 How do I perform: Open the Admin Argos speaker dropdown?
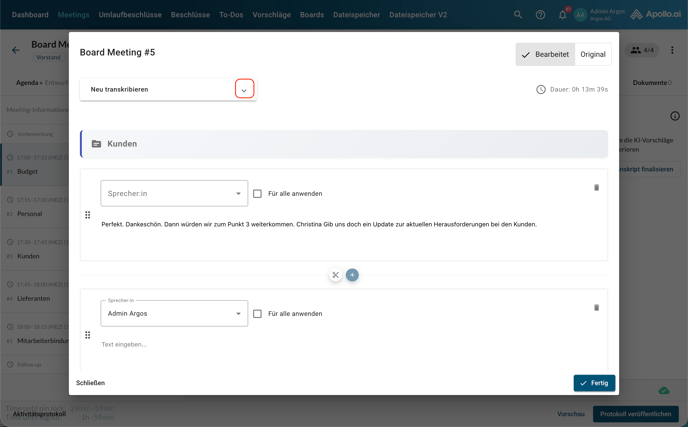coord(174,314)
